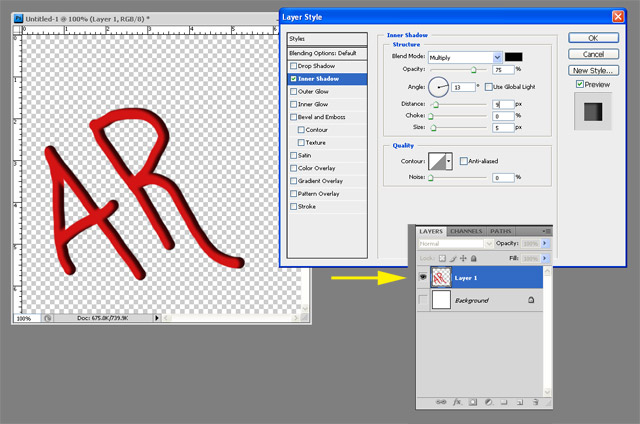Enable the Contour sub-option checkbox
640x424 pixels.
click(301, 130)
